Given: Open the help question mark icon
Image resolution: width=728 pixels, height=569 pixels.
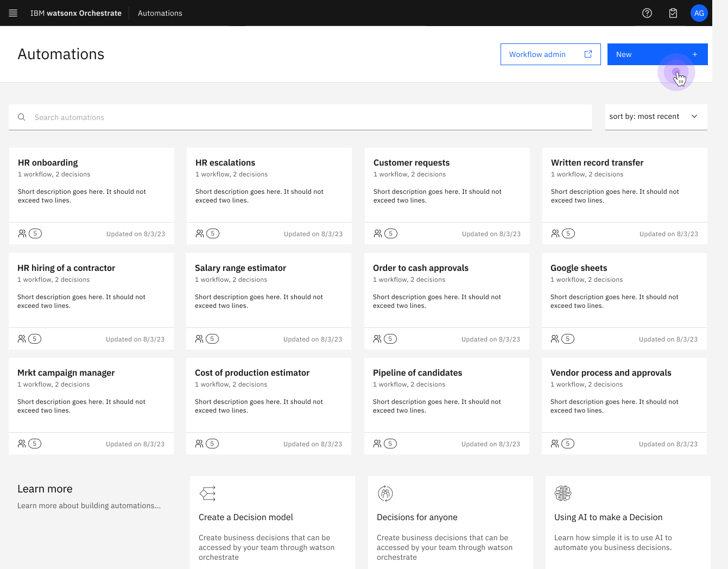Looking at the screenshot, I should 647,13.
